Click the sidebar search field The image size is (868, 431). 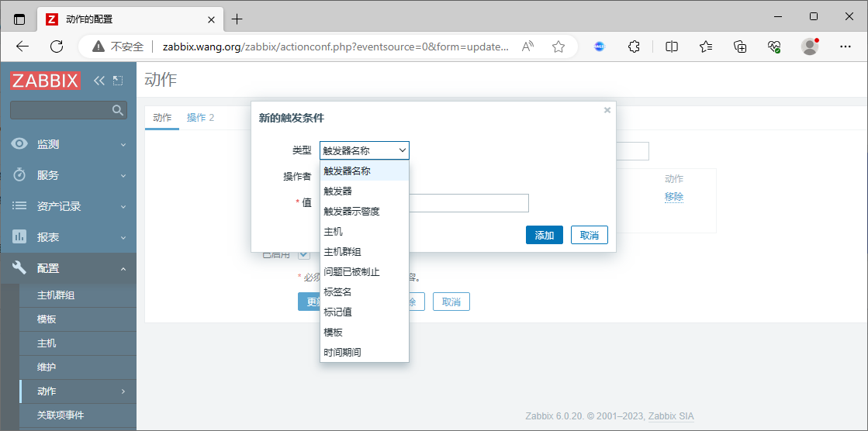[x=68, y=110]
